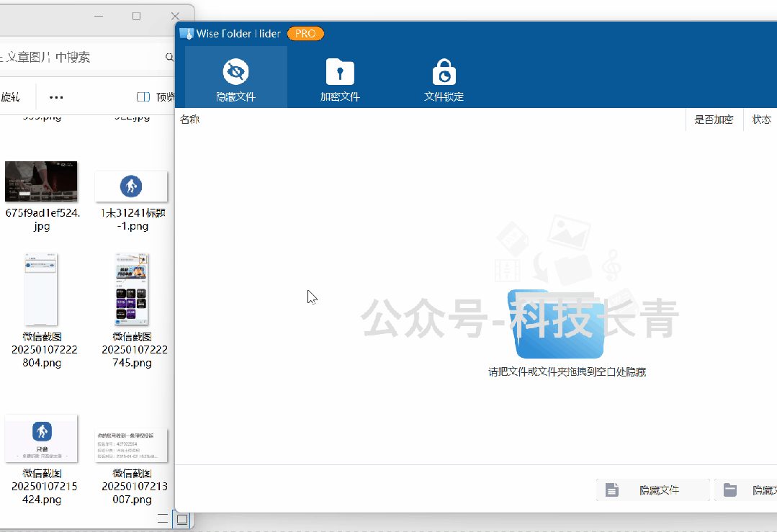Sort by the 名称 column header

(x=190, y=120)
